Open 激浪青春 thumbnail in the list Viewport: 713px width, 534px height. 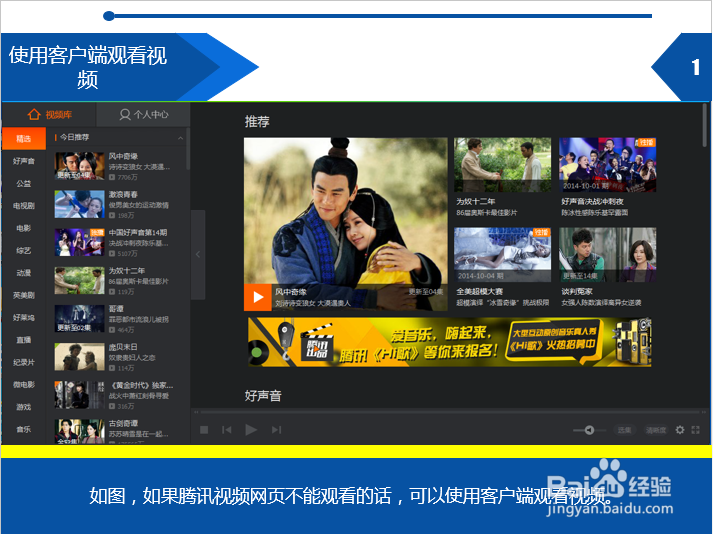tap(80, 204)
